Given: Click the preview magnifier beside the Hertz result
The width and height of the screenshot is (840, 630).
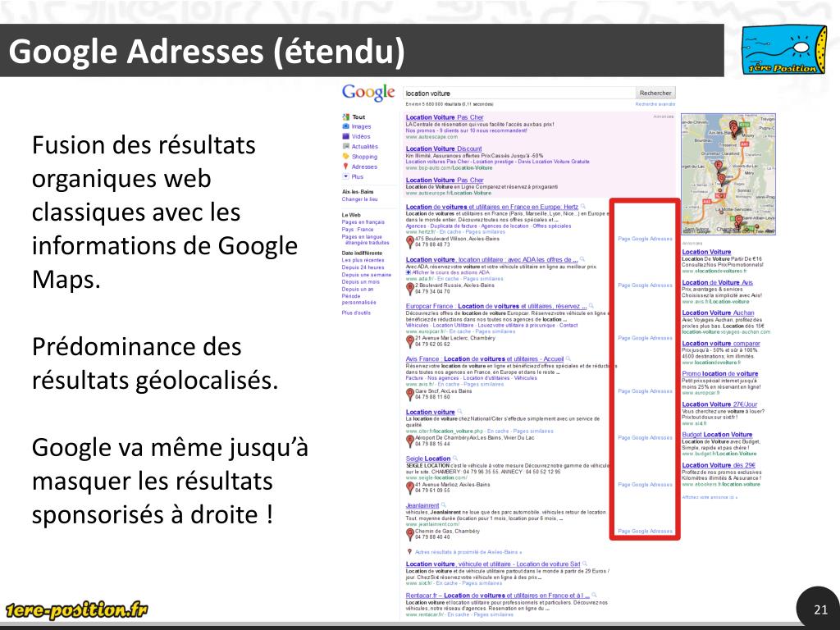Looking at the screenshot, I should click(583, 207).
